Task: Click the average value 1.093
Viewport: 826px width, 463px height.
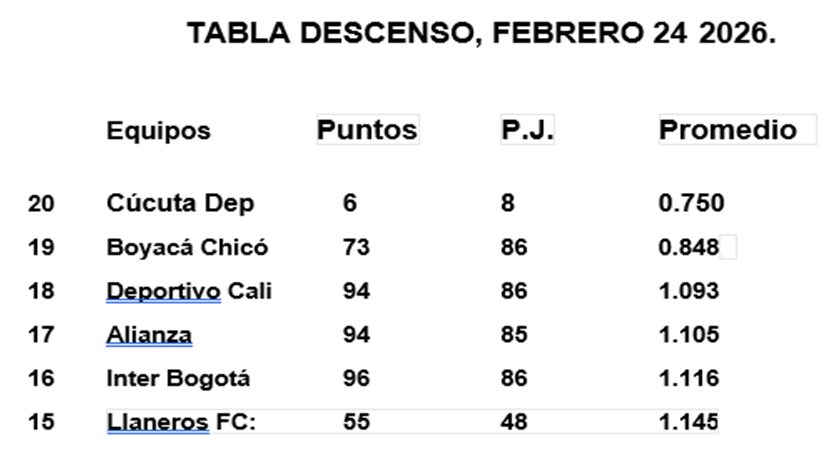Action: click(689, 291)
